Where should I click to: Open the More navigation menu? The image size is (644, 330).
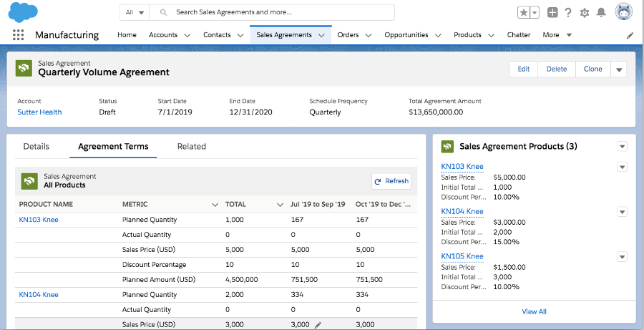(557, 35)
